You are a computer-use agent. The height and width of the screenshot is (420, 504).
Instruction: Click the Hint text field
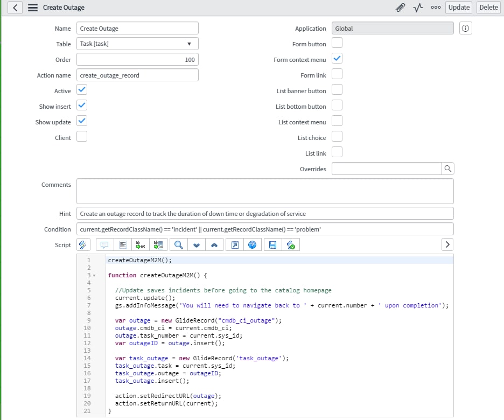(265, 214)
